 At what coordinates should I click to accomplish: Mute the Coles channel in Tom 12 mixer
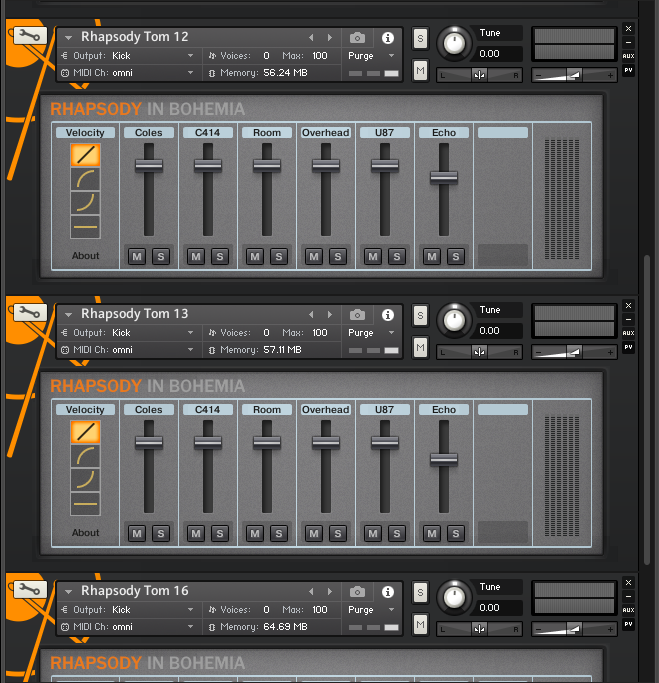click(x=137, y=257)
